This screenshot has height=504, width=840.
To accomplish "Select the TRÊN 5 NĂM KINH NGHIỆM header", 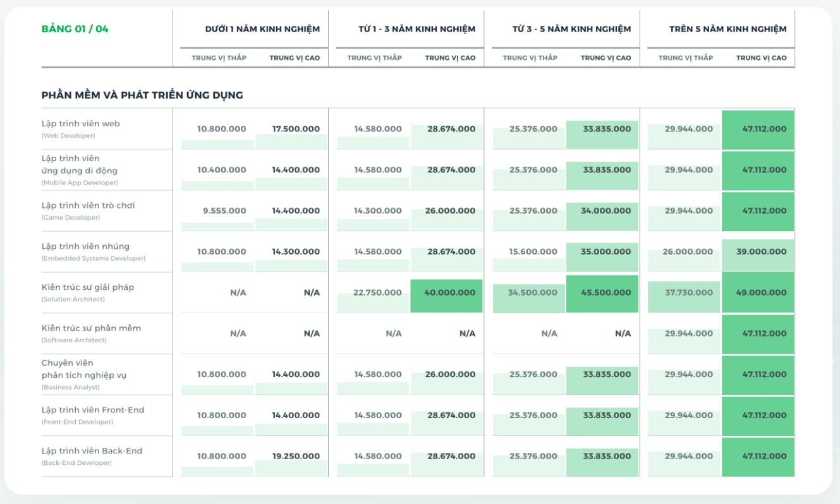I will [x=728, y=29].
